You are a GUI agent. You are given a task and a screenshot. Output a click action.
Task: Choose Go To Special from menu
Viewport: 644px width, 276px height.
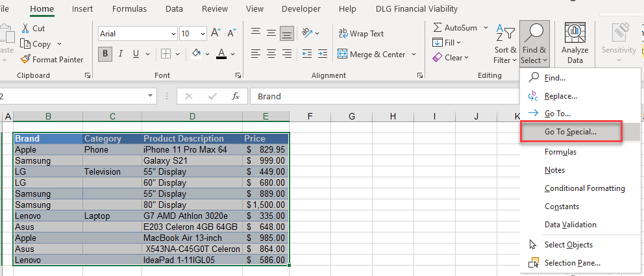pyautogui.click(x=571, y=132)
